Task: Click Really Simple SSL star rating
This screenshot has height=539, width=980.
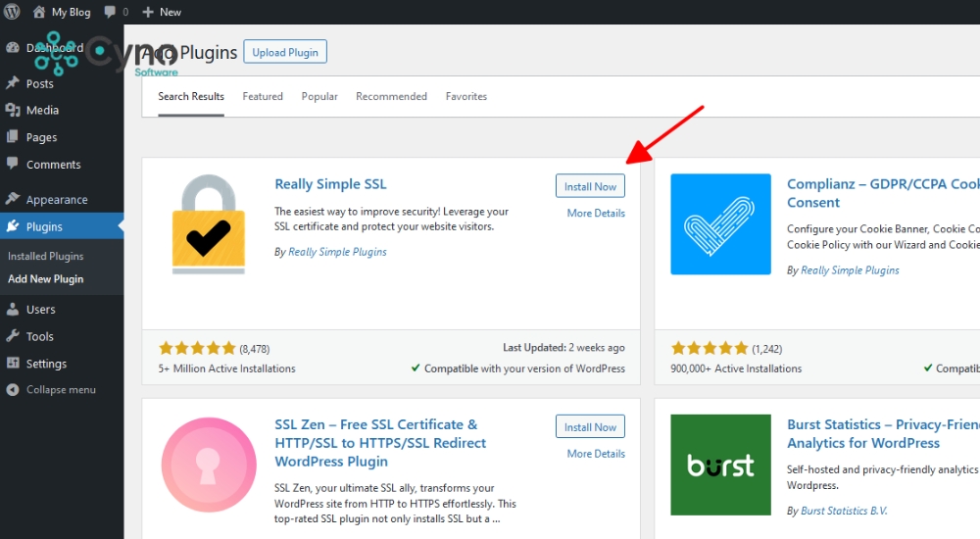Action: 197,348
